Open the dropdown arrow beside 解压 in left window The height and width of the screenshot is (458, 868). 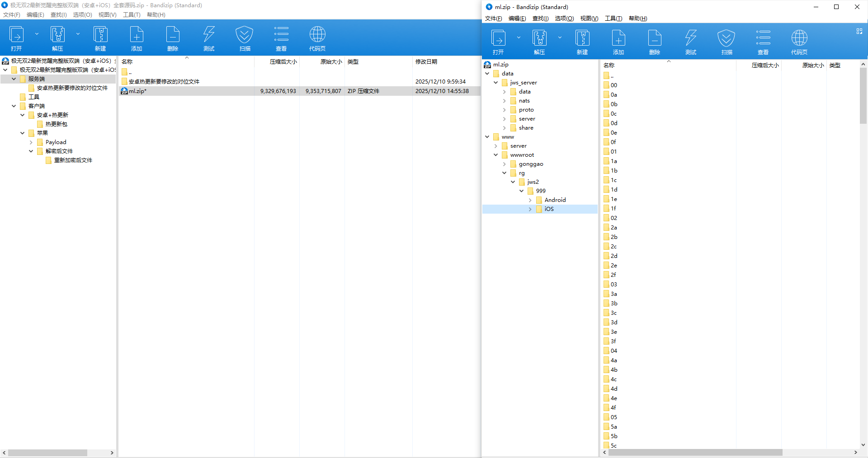pos(78,34)
